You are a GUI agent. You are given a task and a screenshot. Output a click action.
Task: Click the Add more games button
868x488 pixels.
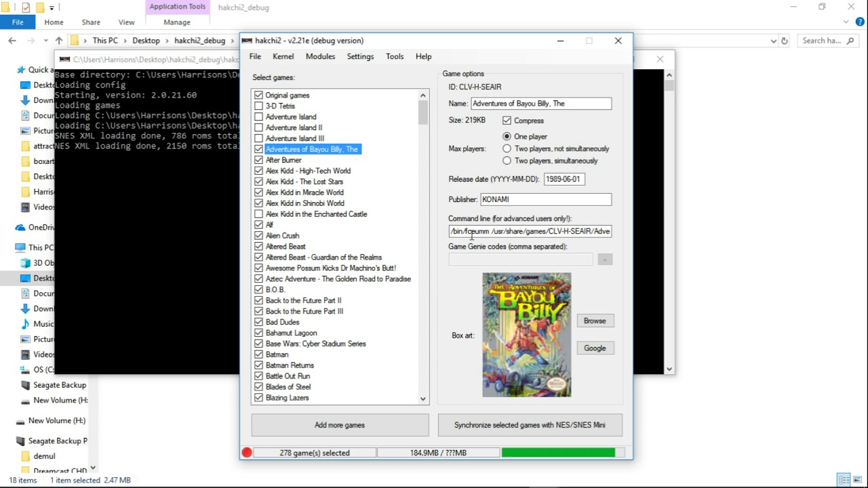pos(340,425)
